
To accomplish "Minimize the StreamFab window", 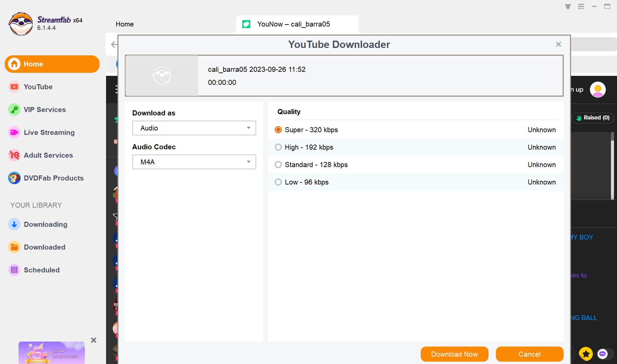I will click(x=594, y=6).
